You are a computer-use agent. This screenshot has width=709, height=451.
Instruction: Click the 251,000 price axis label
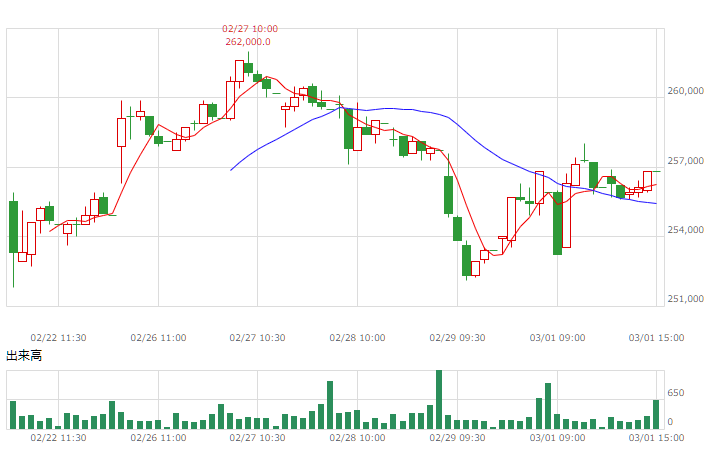point(685,299)
